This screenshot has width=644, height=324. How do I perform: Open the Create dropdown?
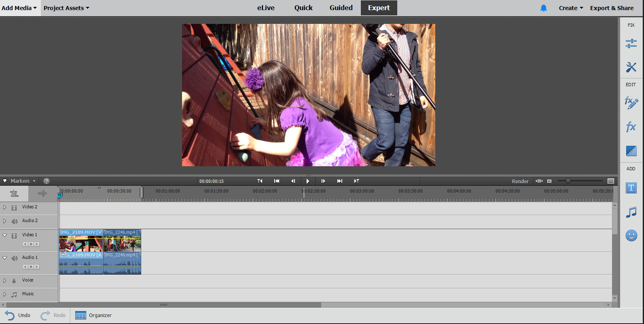[571, 8]
